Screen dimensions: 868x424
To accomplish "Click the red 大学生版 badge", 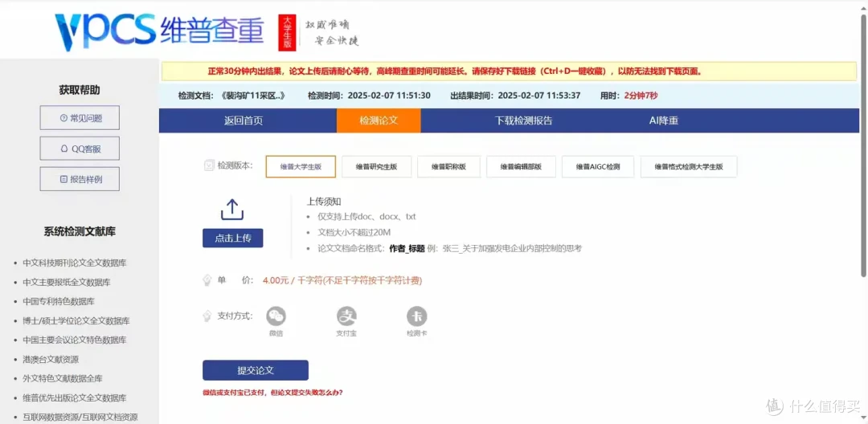I will [x=287, y=33].
